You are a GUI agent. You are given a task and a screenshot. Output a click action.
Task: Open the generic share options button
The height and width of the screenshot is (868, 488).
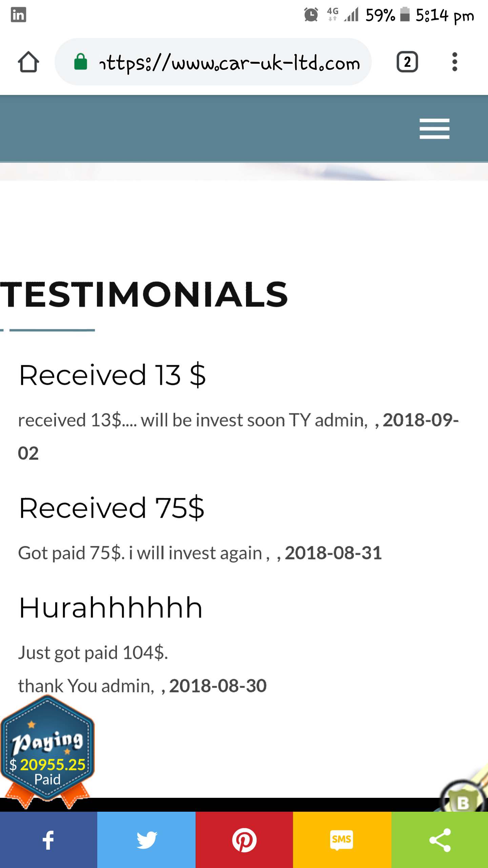pos(440,840)
